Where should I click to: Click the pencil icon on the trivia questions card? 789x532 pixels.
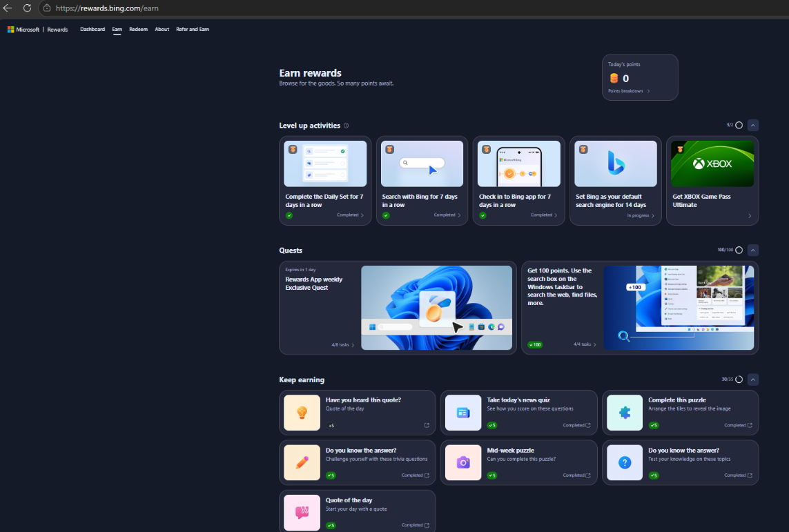[302, 462]
